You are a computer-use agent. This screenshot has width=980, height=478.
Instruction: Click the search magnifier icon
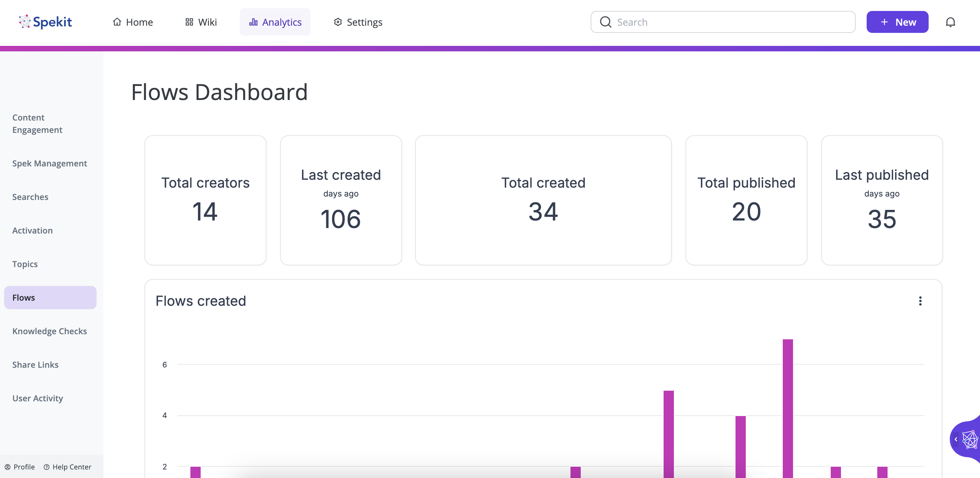(x=606, y=22)
